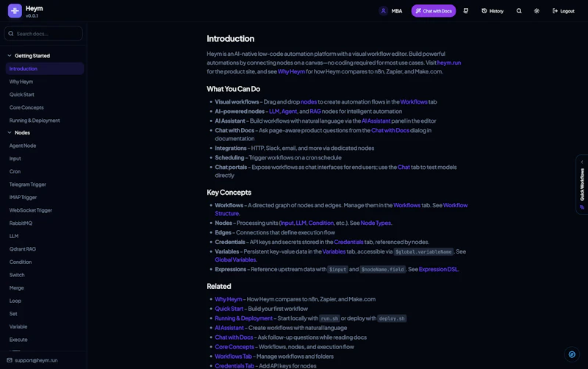
Task: Click the RAG link in AI-powered nodes
Action: click(x=315, y=112)
